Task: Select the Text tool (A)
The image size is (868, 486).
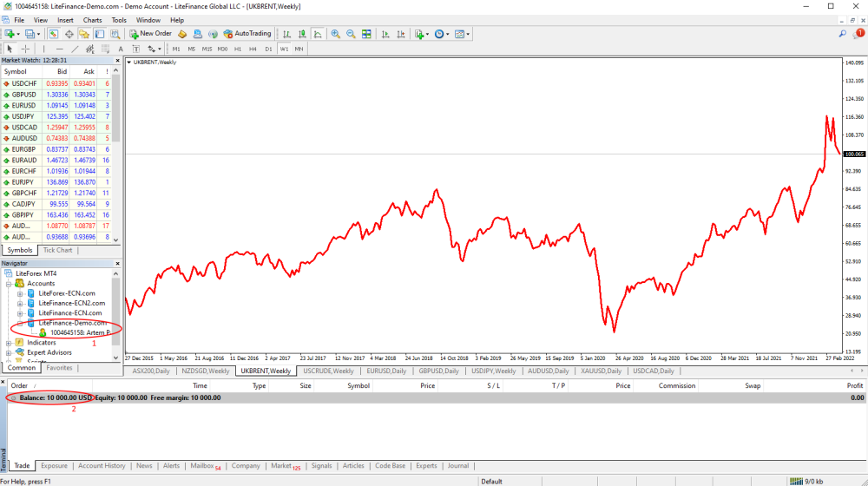Action: [121, 49]
